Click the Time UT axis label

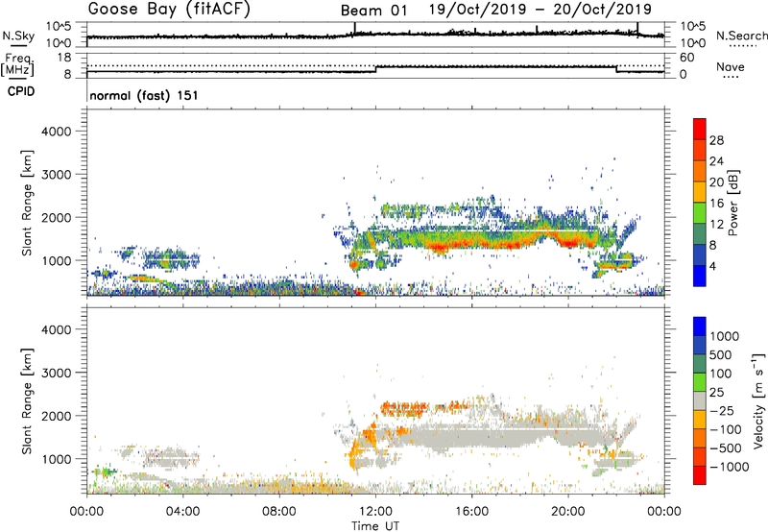pyautogui.click(x=375, y=525)
